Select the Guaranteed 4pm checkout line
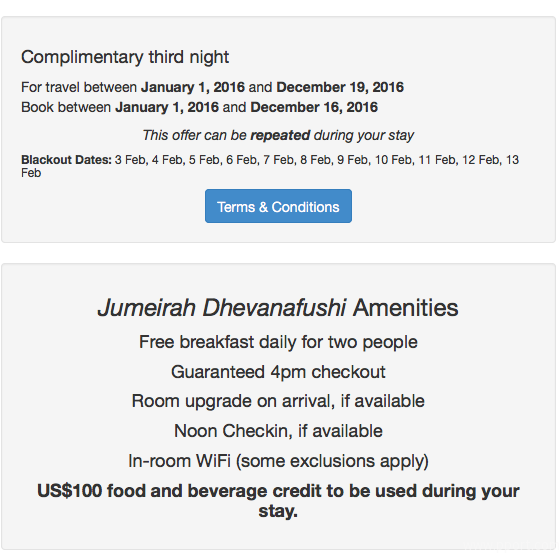The width and height of the screenshot is (559, 553). (278, 372)
